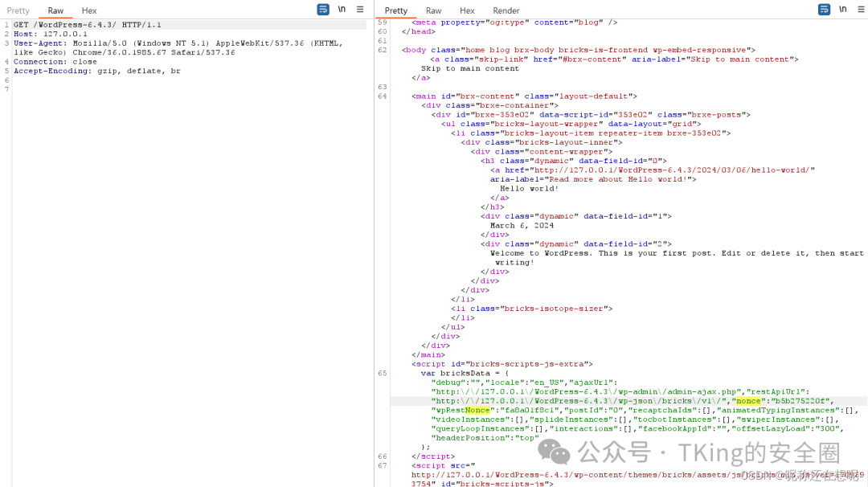This screenshot has height=487, width=868.
Task: Click the Accept-Encoding header line
Action: click(x=97, y=71)
